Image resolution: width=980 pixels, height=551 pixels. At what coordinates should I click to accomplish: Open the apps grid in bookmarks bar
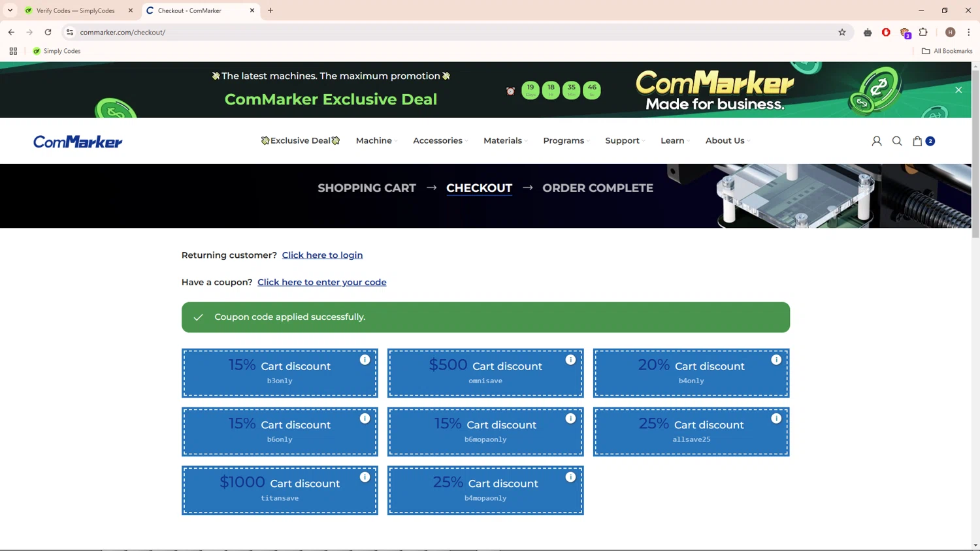(x=13, y=51)
